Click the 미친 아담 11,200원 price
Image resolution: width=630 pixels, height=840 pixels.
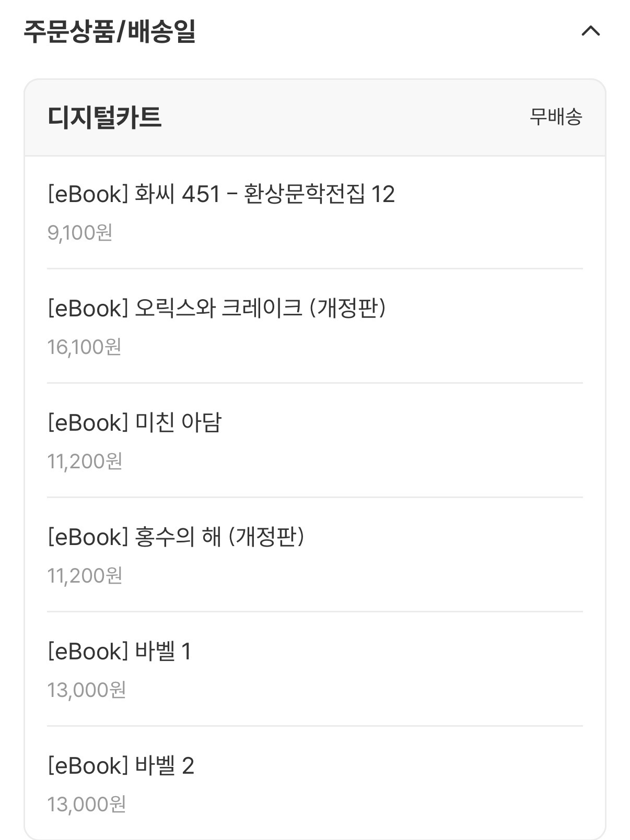85,461
